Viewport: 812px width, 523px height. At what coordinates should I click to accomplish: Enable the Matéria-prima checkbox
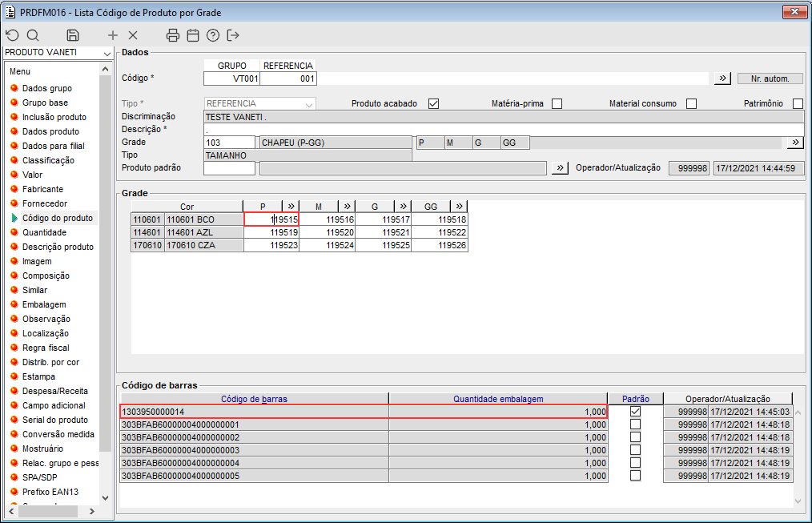click(x=557, y=103)
